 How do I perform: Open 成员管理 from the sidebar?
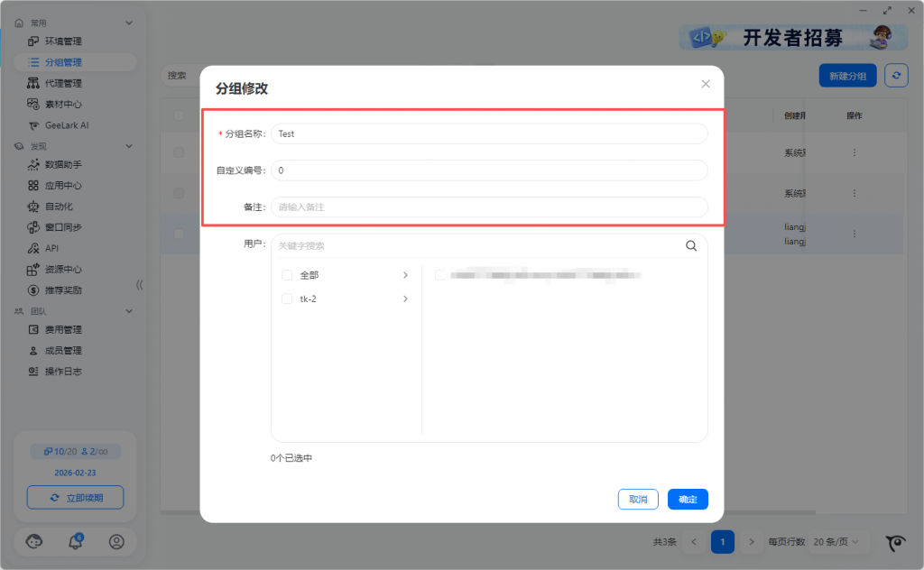pyautogui.click(x=63, y=351)
